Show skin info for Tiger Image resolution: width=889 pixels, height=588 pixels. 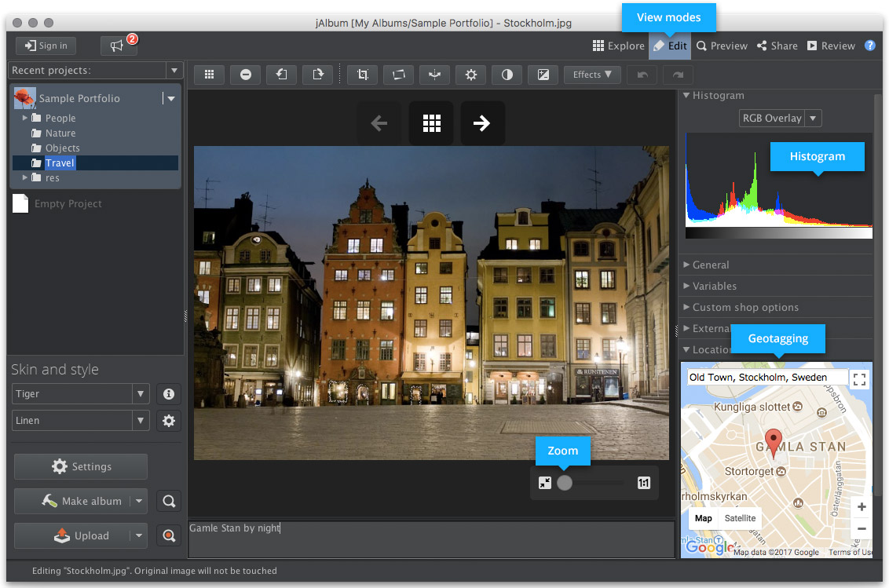tap(169, 394)
